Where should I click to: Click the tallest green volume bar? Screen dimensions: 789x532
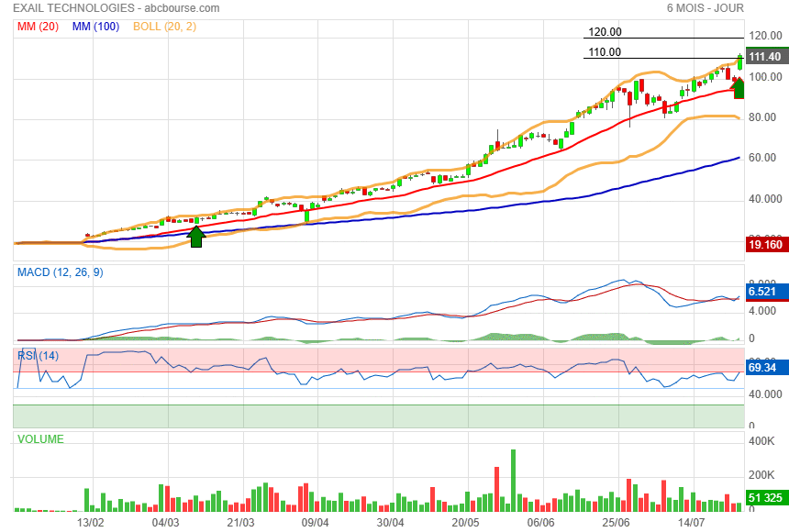[x=513, y=481]
